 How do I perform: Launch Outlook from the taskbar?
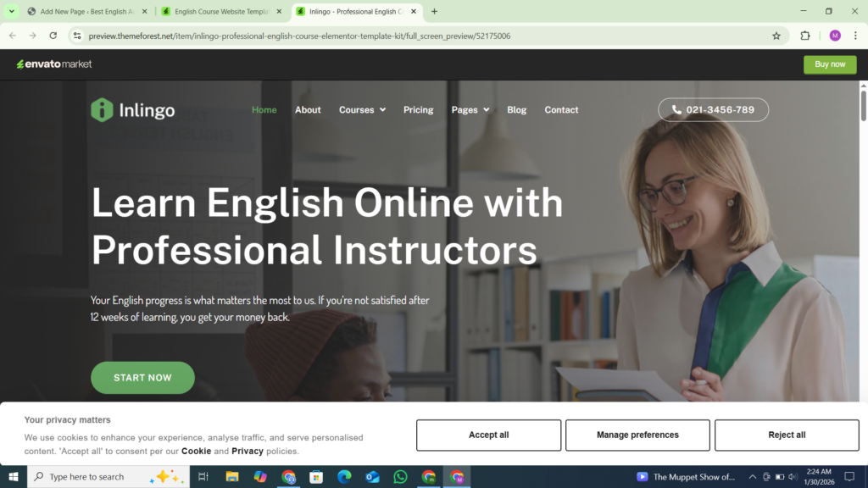pos(372,477)
